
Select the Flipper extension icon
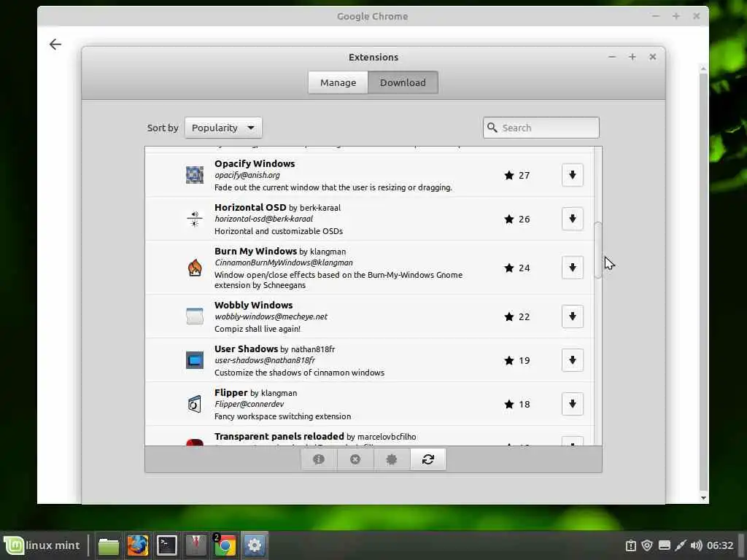point(194,404)
